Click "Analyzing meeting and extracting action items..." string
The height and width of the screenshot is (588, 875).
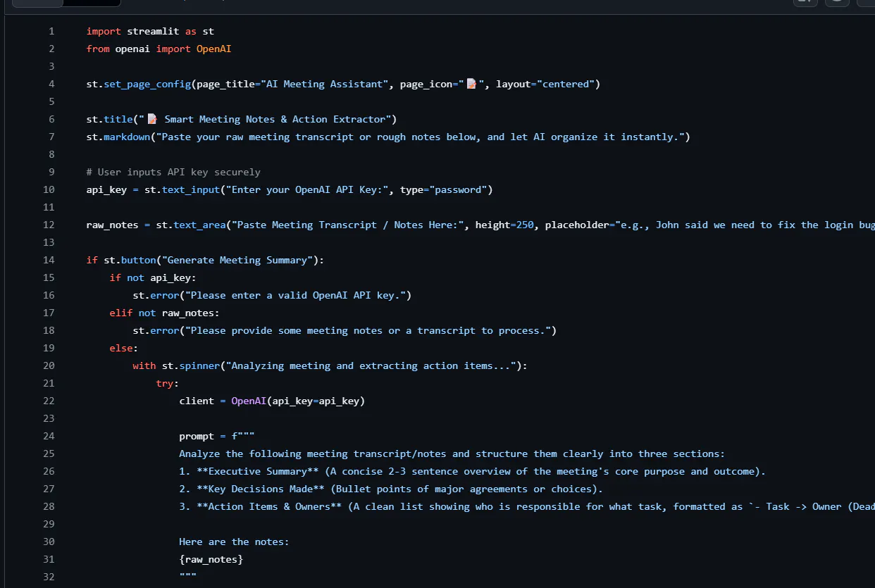coord(371,365)
